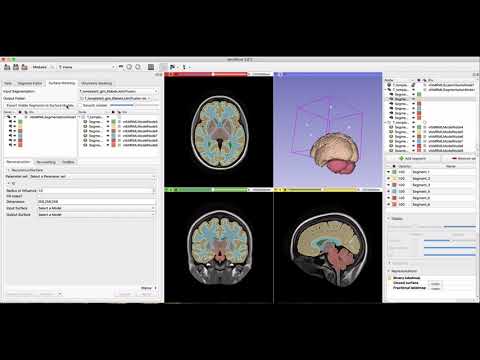The image size is (480, 360).
Task: Click the axial brain slice view
Action: 219,132
